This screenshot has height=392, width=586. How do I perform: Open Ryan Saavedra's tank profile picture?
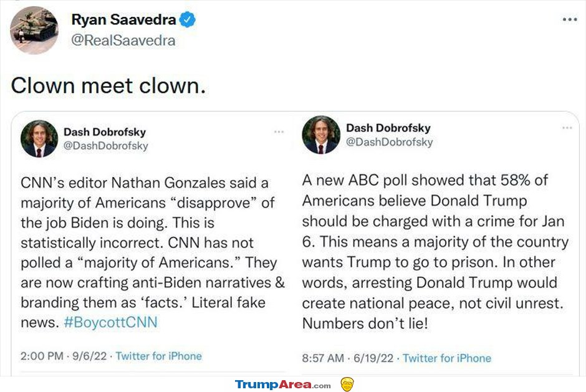(34, 31)
